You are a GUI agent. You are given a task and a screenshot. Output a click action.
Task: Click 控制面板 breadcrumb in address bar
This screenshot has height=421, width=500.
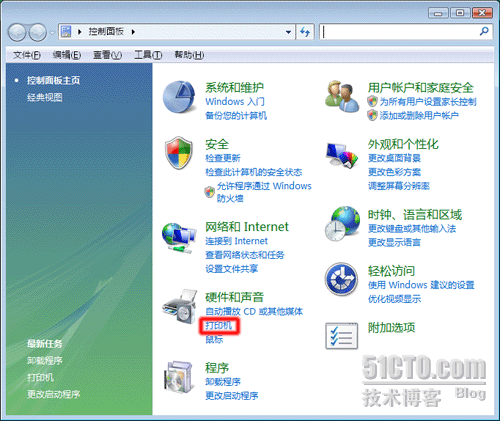(x=106, y=32)
